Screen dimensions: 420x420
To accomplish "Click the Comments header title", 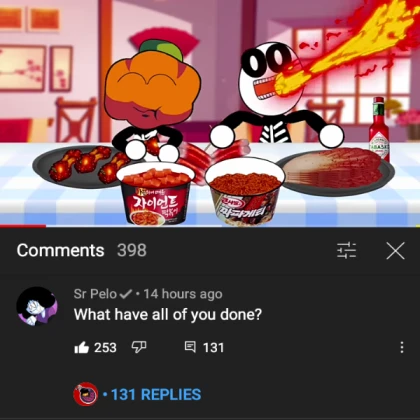I will [x=60, y=250].
